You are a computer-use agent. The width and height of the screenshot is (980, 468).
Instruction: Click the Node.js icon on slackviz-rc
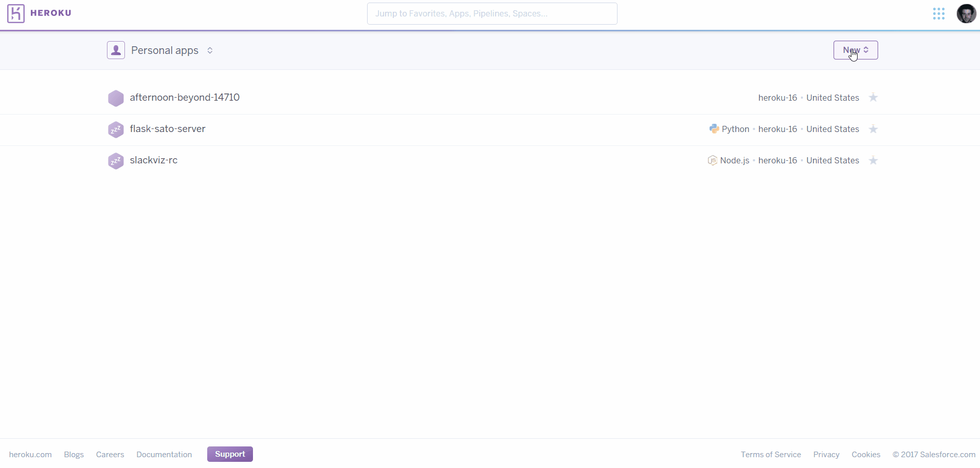(x=712, y=160)
